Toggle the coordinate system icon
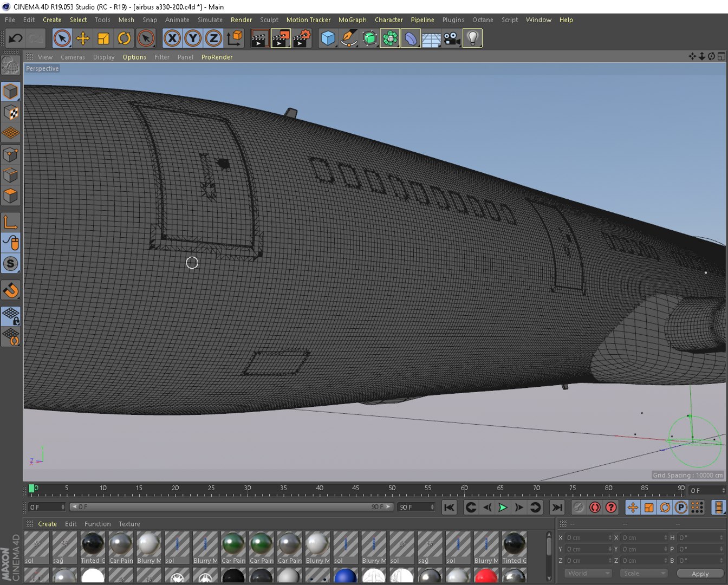Viewport: 728px width, 585px height. 235,38
